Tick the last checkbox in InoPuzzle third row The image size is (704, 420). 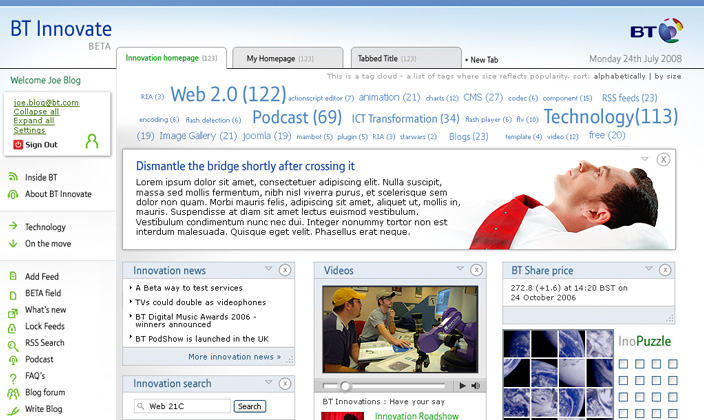coord(673,397)
